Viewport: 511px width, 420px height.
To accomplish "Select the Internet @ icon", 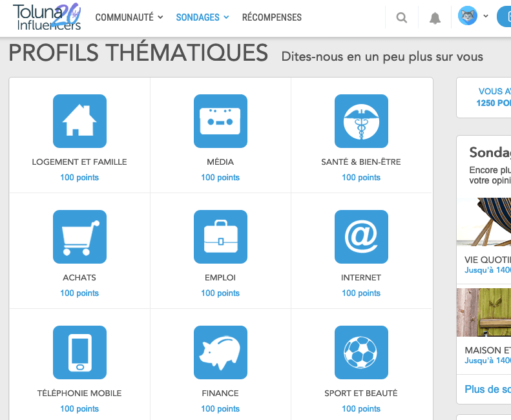I will [x=361, y=236].
